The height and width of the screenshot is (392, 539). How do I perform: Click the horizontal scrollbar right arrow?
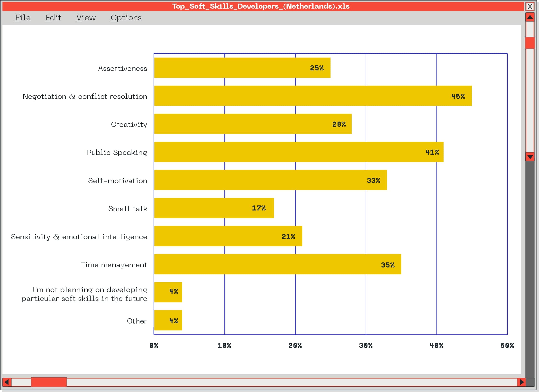click(x=521, y=382)
